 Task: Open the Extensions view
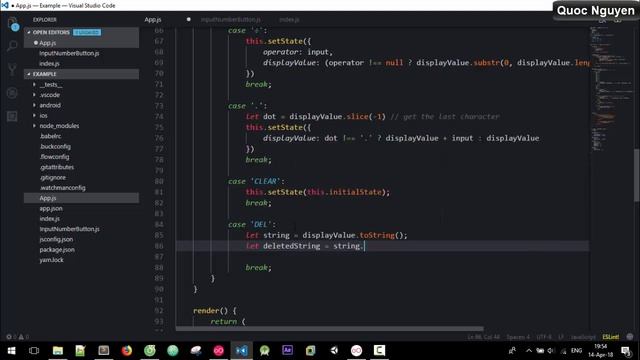click(x=12, y=117)
